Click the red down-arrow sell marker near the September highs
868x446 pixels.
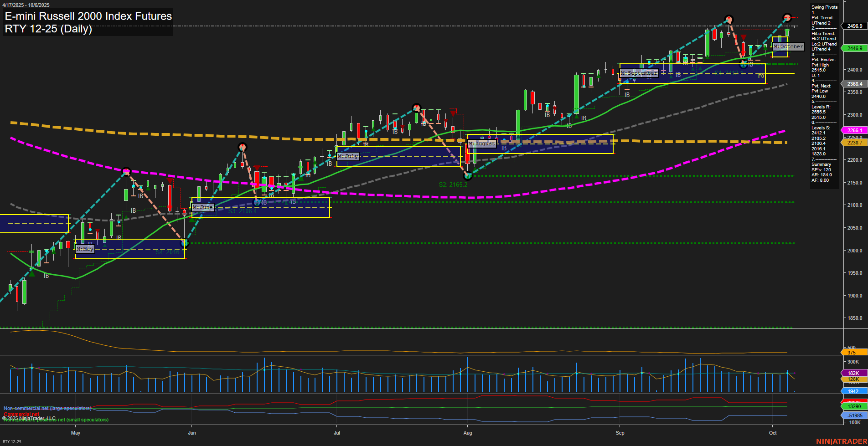tap(744, 36)
